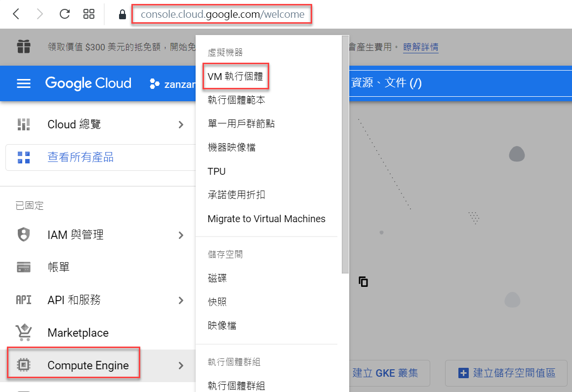Open the browser tab grid icon
The height and width of the screenshot is (392, 572).
coord(88,14)
